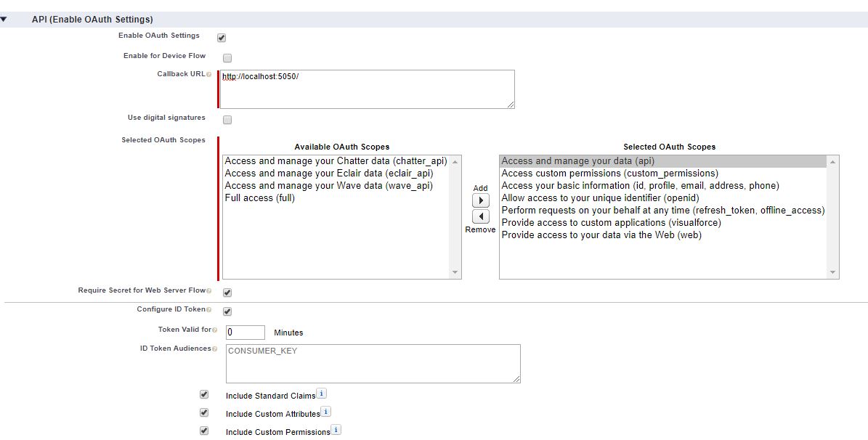Image resolution: width=868 pixels, height=440 pixels.
Task: Uncheck Include Custom Attributes checkbox
Action: 204,413
